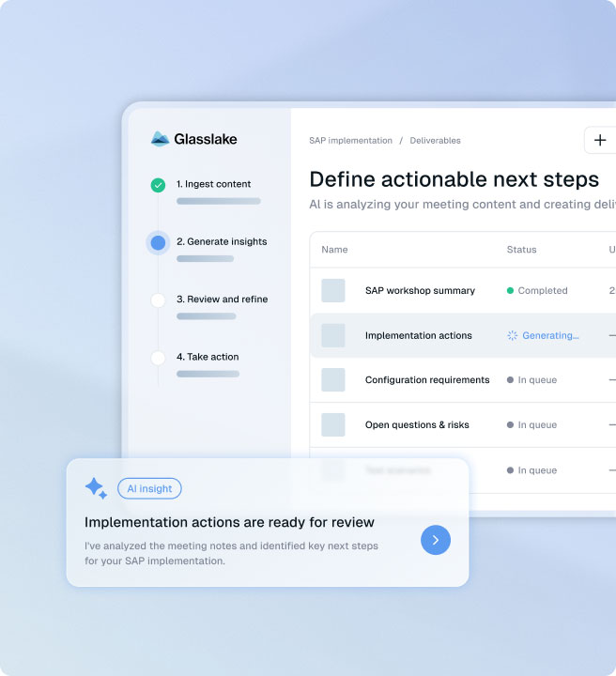Click 'Implementation actions are ready for review' heading
Viewport: 616px width, 676px height.
coord(229,522)
